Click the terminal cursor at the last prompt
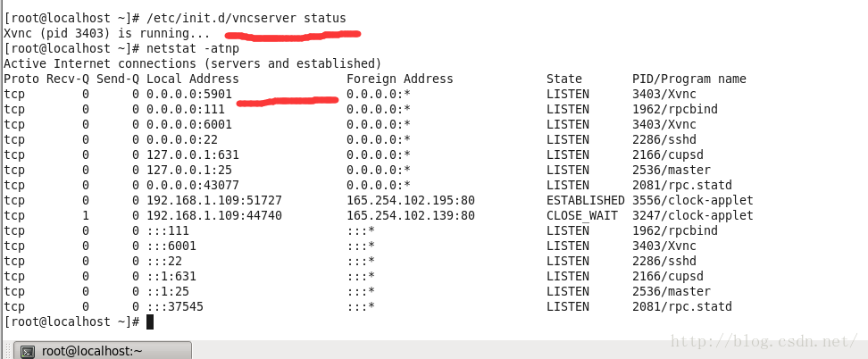The height and width of the screenshot is (359, 868). tap(150, 321)
